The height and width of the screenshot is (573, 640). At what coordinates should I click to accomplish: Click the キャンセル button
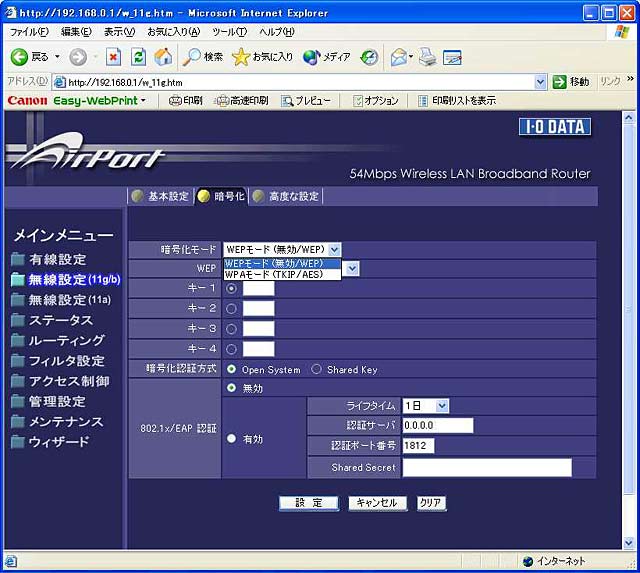click(377, 503)
